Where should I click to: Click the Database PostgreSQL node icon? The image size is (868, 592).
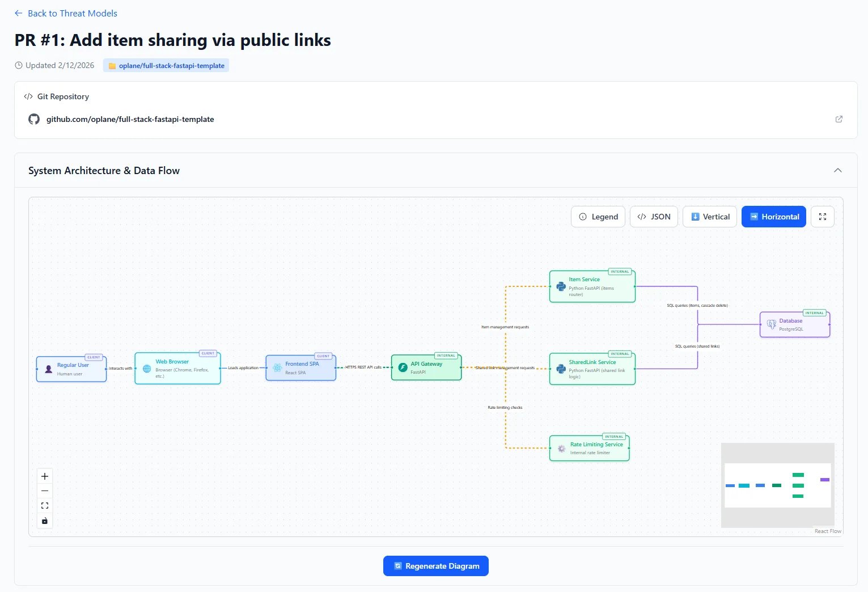[x=771, y=324]
